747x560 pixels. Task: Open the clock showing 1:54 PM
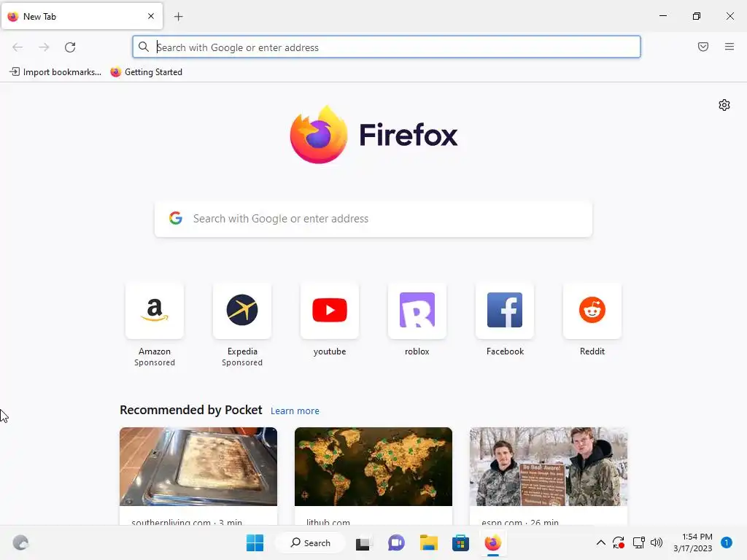(693, 542)
